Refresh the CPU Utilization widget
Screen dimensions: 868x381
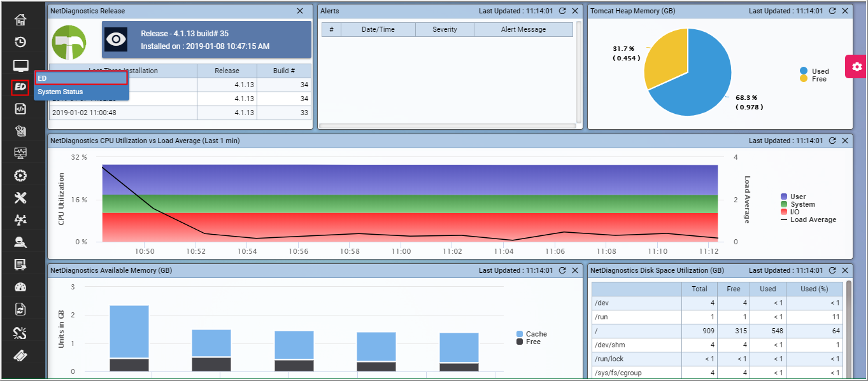832,141
